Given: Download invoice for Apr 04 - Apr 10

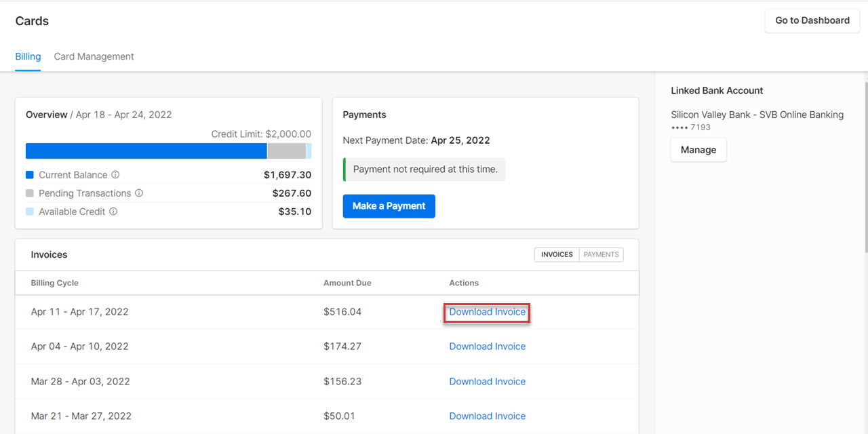Looking at the screenshot, I should (487, 347).
